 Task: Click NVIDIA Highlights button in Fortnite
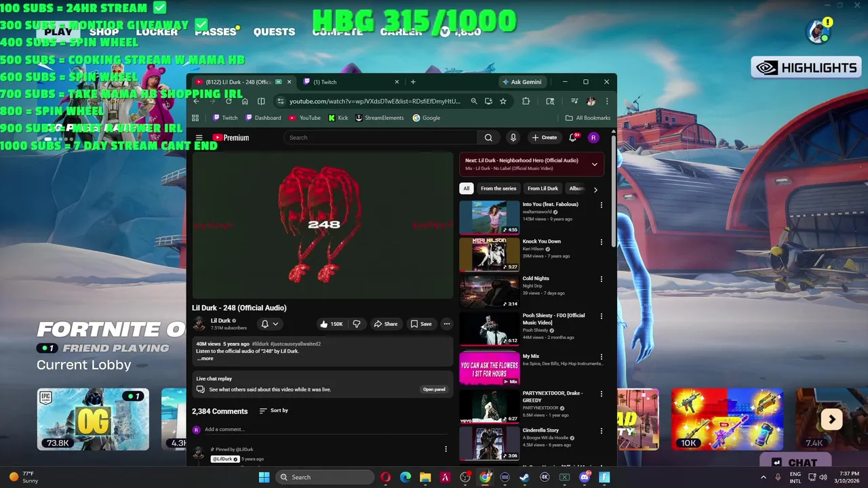click(806, 68)
